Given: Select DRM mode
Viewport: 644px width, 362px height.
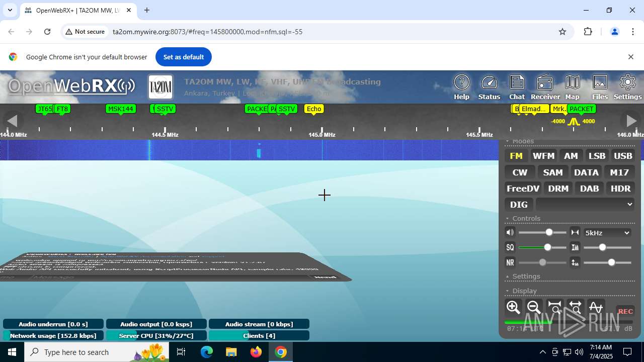Looking at the screenshot, I should click(558, 189).
